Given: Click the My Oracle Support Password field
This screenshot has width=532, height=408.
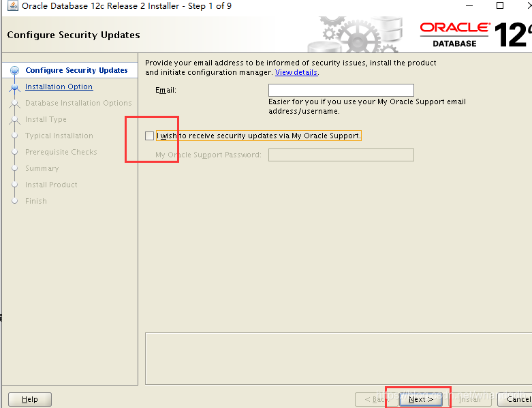Looking at the screenshot, I should [x=341, y=155].
